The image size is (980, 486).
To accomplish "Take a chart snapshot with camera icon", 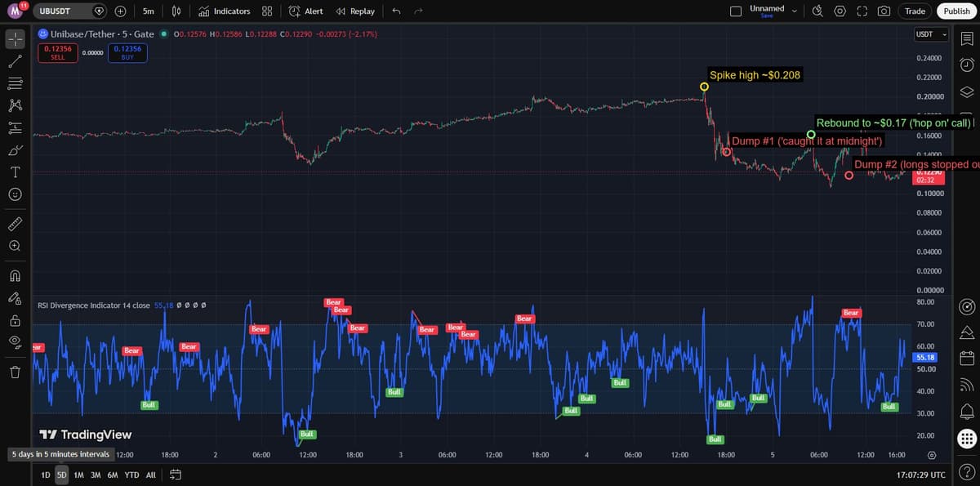I will coord(884,11).
